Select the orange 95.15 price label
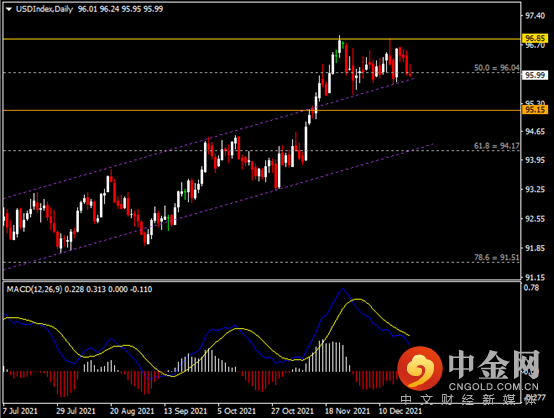The height and width of the screenshot is (418, 554). (535, 110)
